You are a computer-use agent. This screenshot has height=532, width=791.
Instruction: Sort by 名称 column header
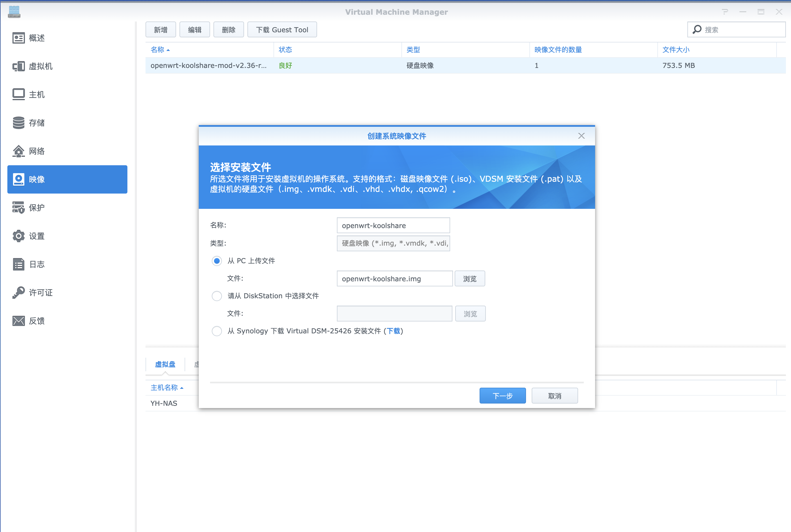coord(209,50)
